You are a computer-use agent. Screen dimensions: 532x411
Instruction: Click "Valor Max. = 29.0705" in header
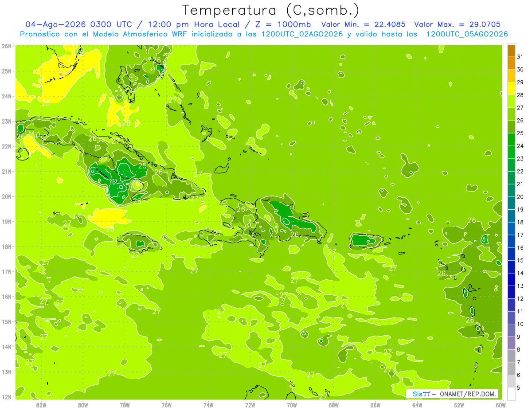click(457, 24)
